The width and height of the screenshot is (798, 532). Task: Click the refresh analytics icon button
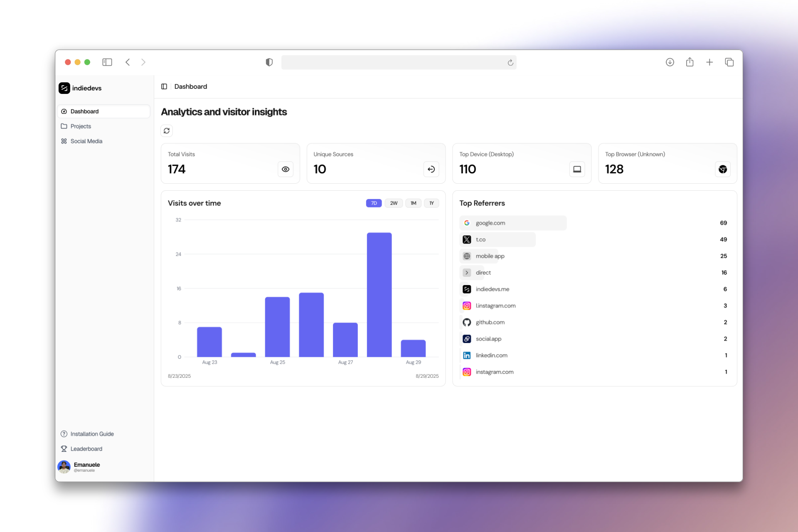click(x=167, y=131)
